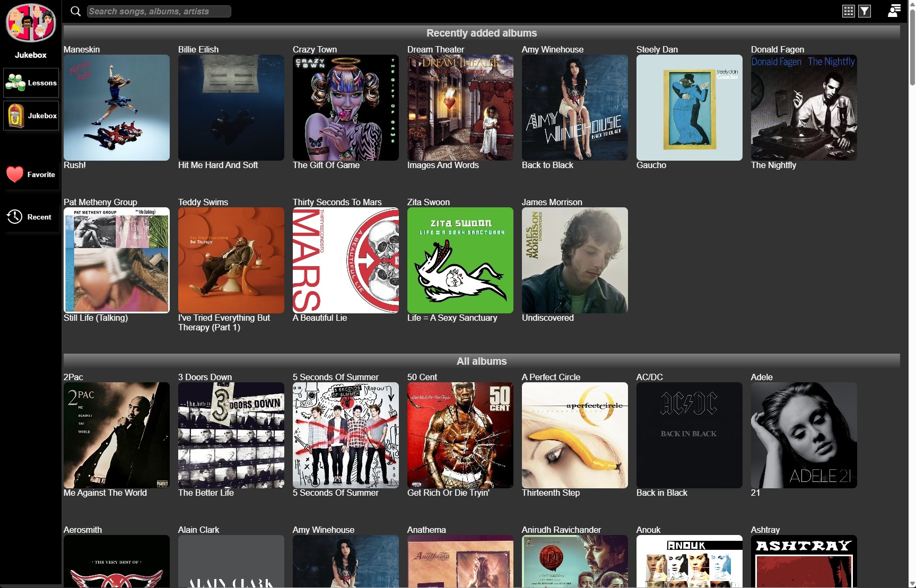Open the Alain Clark album cover
The width and height of the screenshot is (916, 588).
[231, 561]
